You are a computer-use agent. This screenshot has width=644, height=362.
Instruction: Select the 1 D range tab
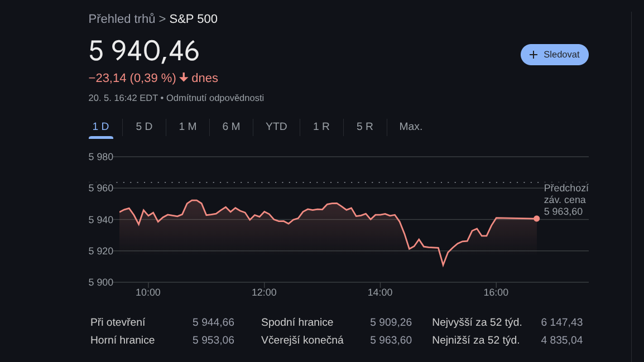100,127
